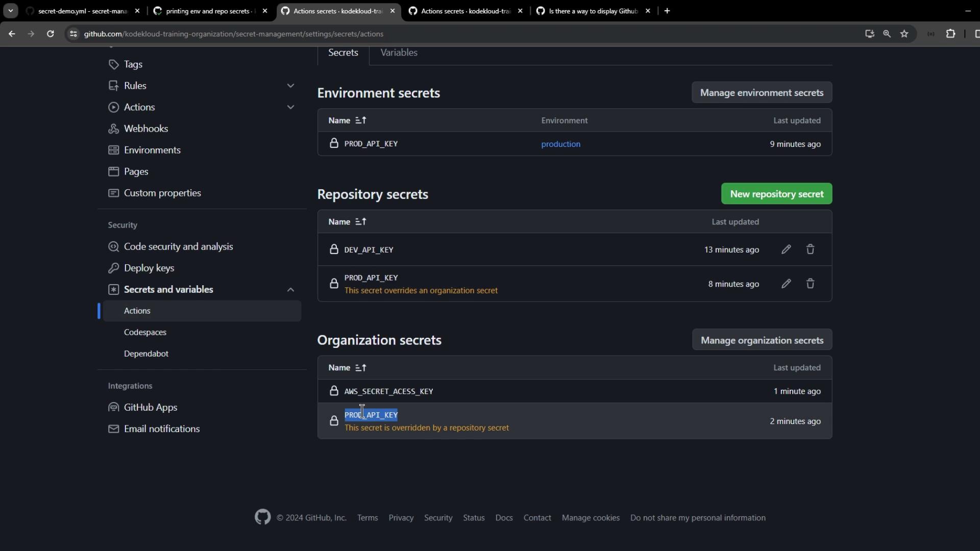
Task: Delete DEV_API_KEY using trash icon
Action: [x=810, y=249]
